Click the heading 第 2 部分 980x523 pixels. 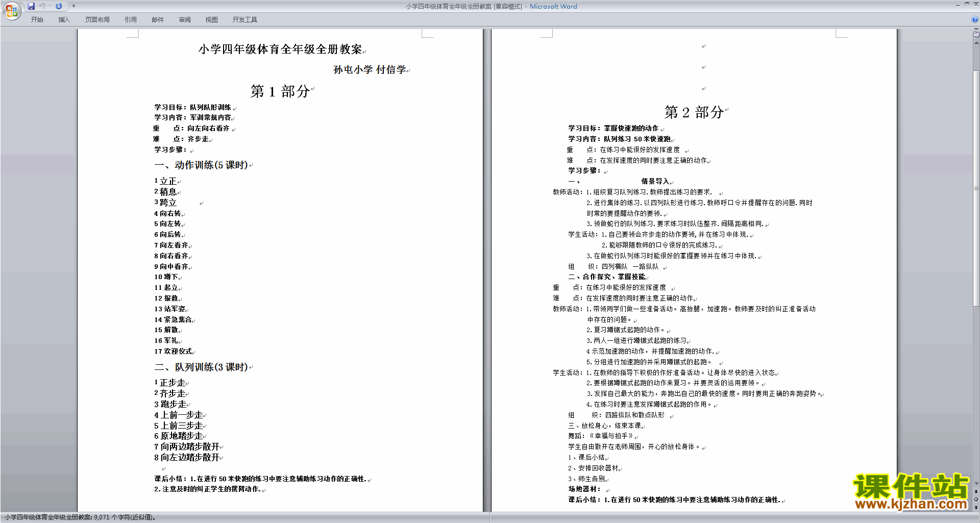tap(694, 112)
